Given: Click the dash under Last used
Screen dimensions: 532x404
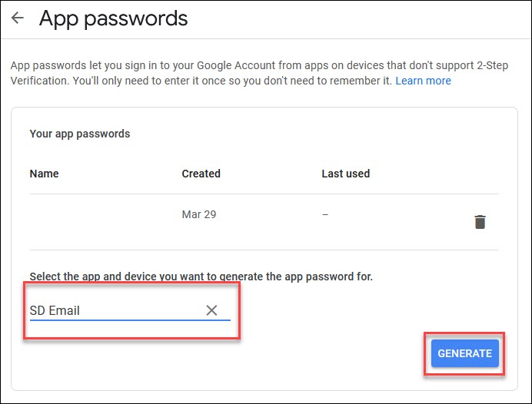Looking at the screenshot, I should click(325, 215).
